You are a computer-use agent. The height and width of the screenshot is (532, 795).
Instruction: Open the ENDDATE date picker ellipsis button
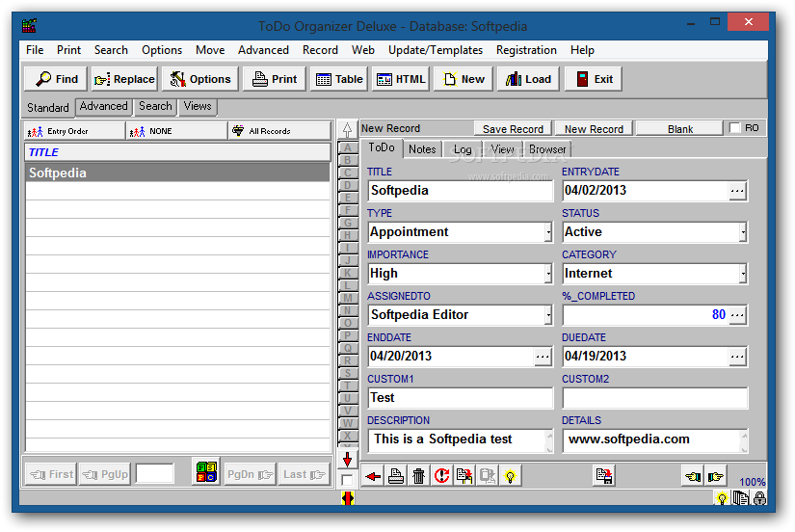pos(543,357)
